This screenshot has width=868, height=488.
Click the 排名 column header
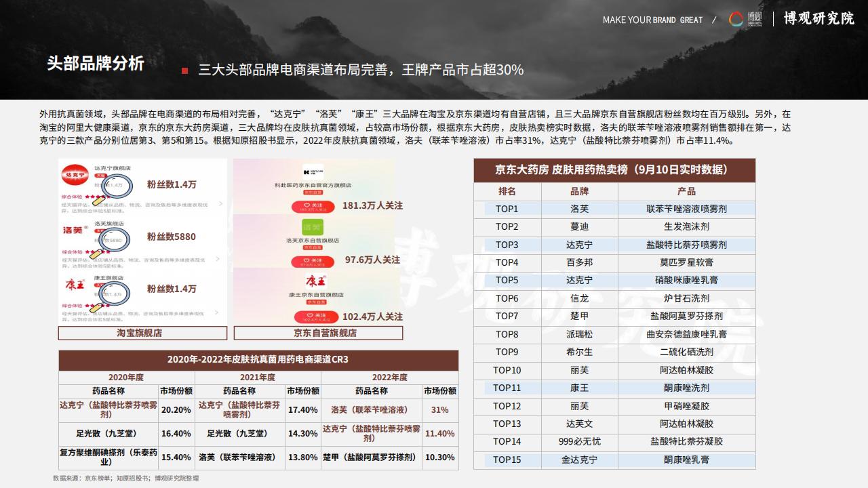click(x=507, y=191)
